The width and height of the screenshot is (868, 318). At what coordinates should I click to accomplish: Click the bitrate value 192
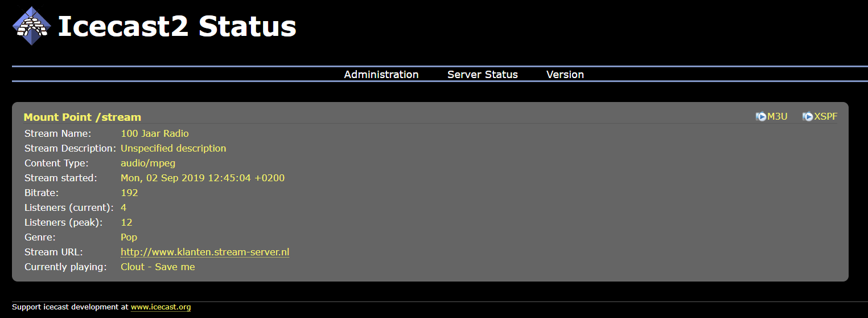click(129, 193)
